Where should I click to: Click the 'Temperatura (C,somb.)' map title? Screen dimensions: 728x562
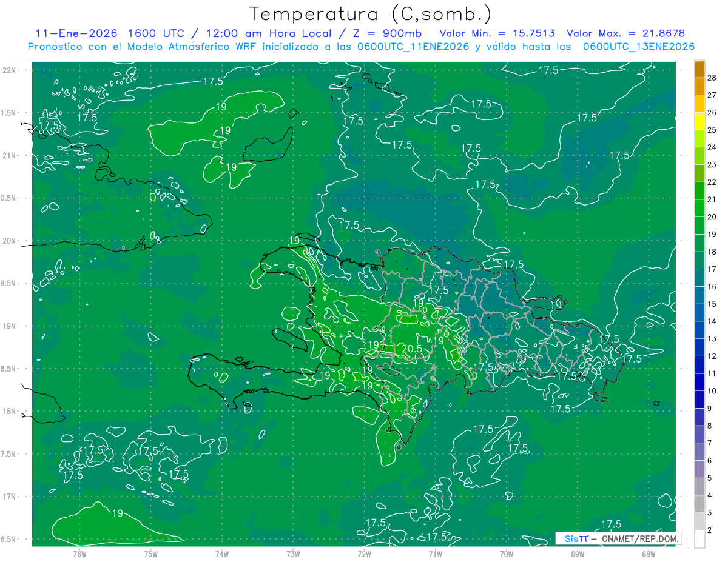tap(371, 15)
